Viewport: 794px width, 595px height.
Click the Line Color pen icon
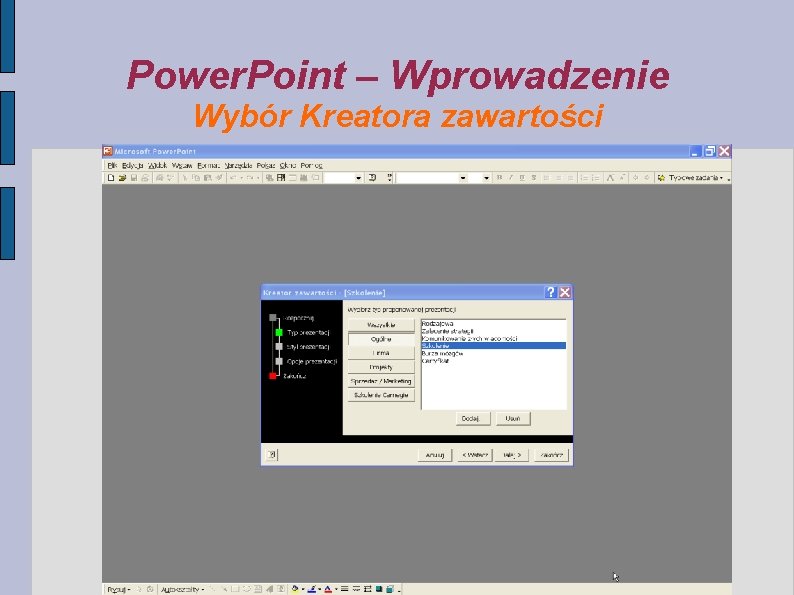312,589
